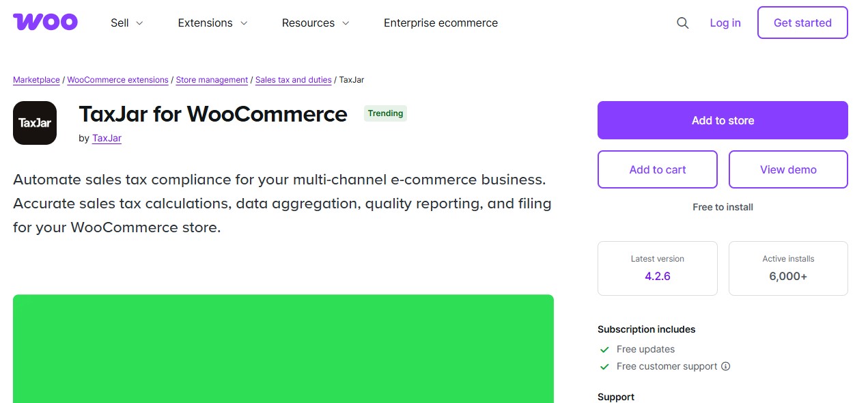868x403 pixels.
Task: Visit the TaxJar author link
Action: pyautogui.click(x=107, y=138)
